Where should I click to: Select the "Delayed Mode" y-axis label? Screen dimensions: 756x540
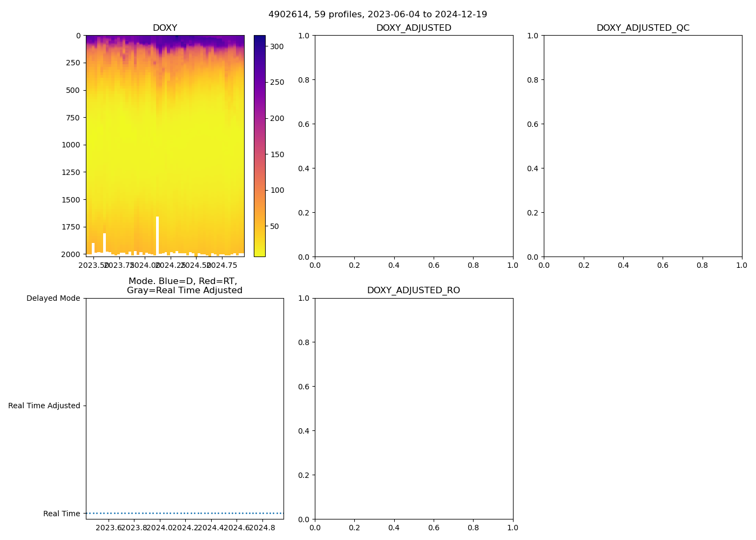pos(53,298)
